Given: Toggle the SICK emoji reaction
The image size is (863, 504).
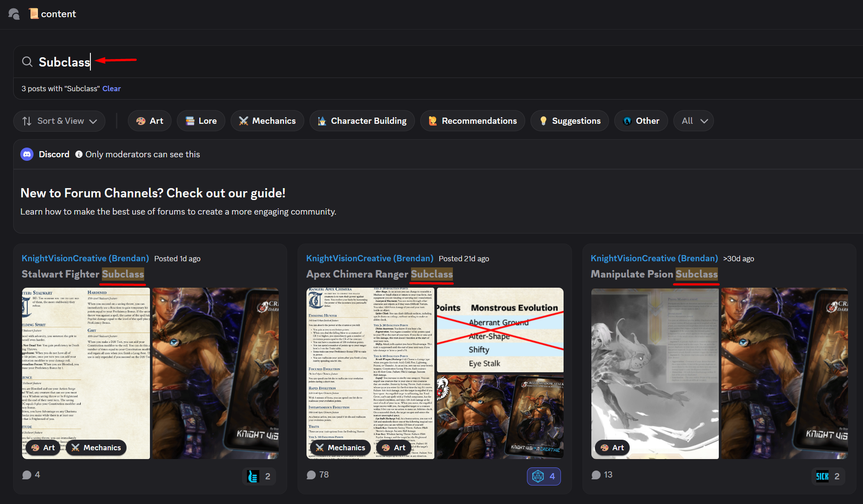Looking at the screenshot, I should point(828,476).
